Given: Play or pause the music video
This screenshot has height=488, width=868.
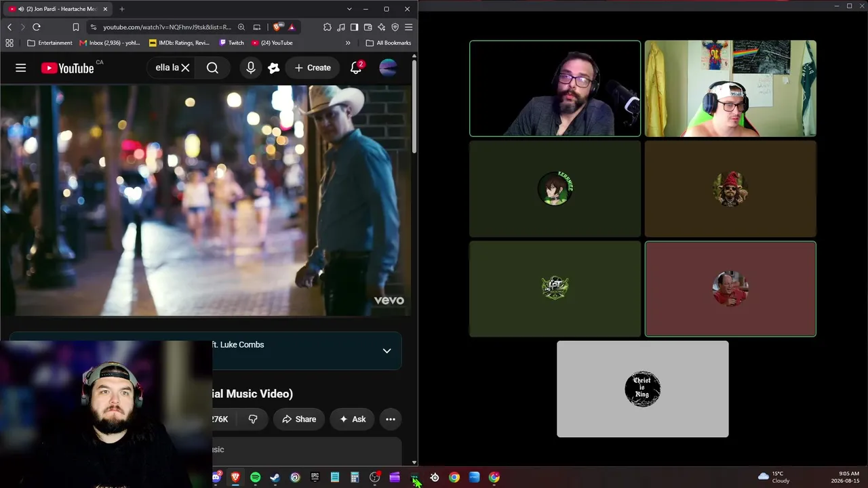Looking at the screenshot, I should [205, 201].
